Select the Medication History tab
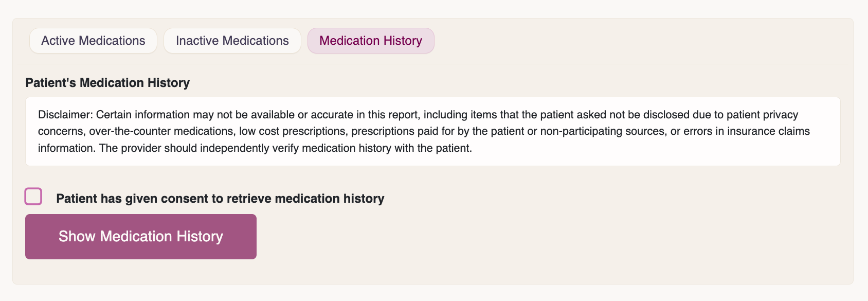Screen dimensions: 868x301 click(x=371, y=41)
